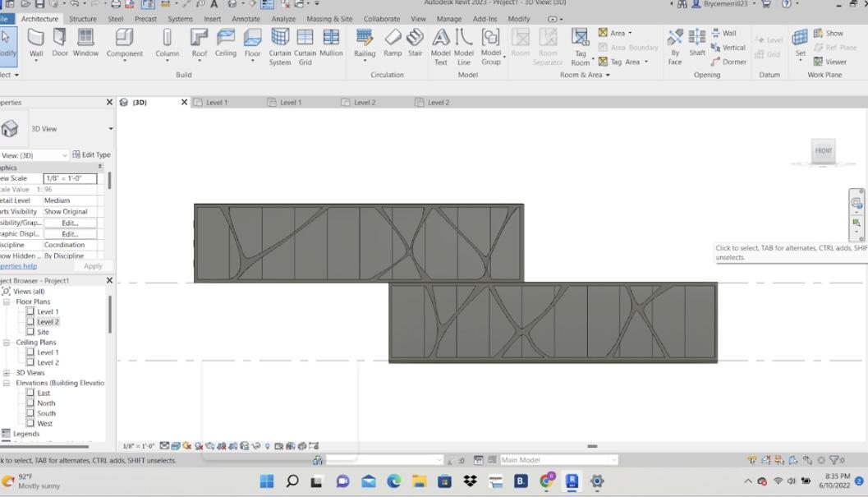Select the Window tool

(85, 44)
